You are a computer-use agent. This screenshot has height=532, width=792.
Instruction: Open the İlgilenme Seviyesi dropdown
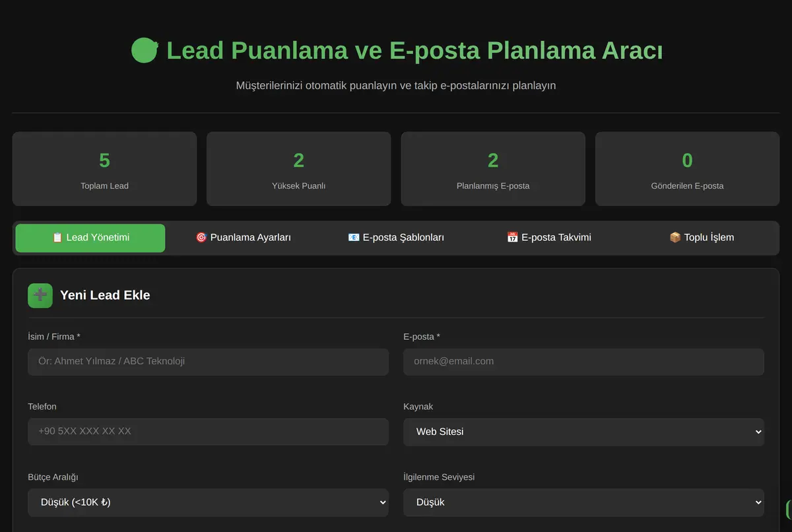pos(583,502)
